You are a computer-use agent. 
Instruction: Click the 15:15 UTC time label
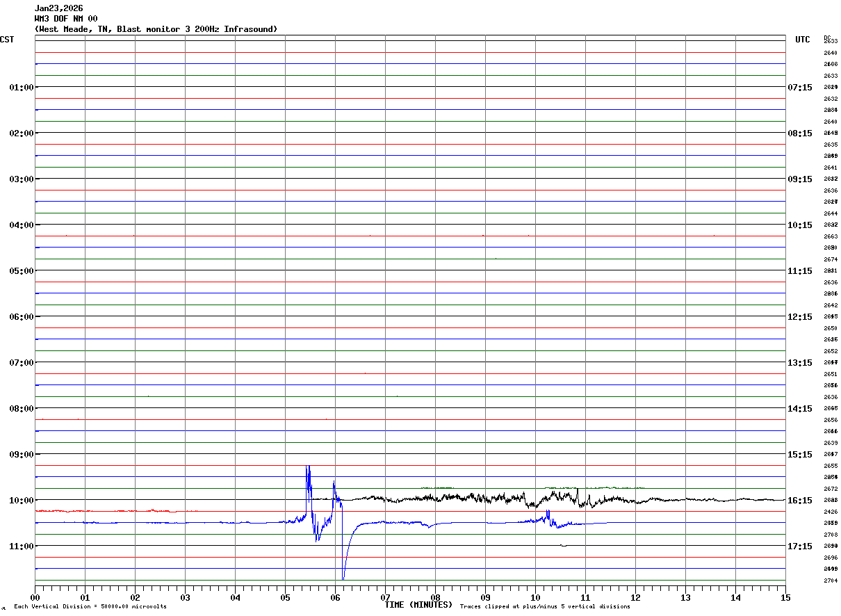(x=800, y=454)
